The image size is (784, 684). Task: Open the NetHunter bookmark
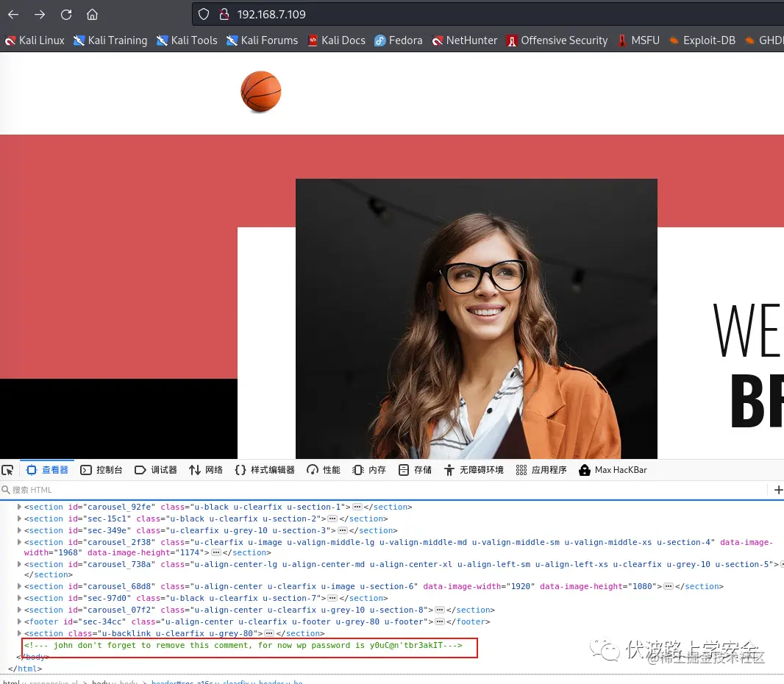pos(465,40)
